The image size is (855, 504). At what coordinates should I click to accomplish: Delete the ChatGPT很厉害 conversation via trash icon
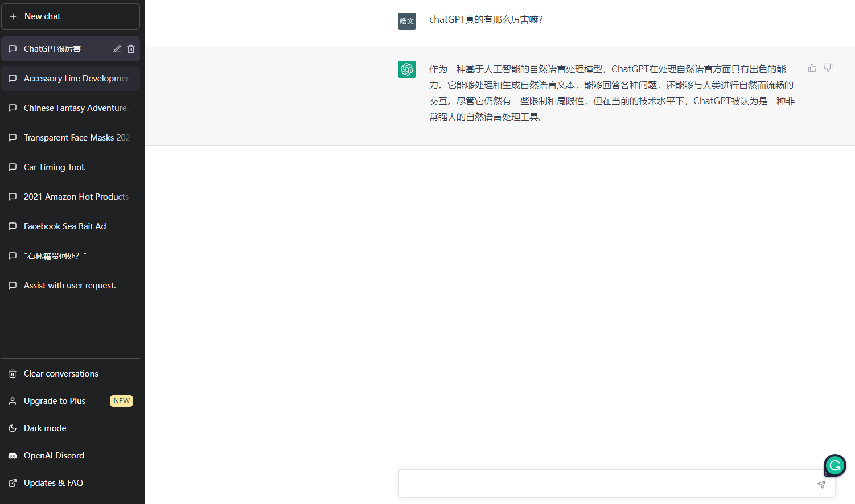131,49
